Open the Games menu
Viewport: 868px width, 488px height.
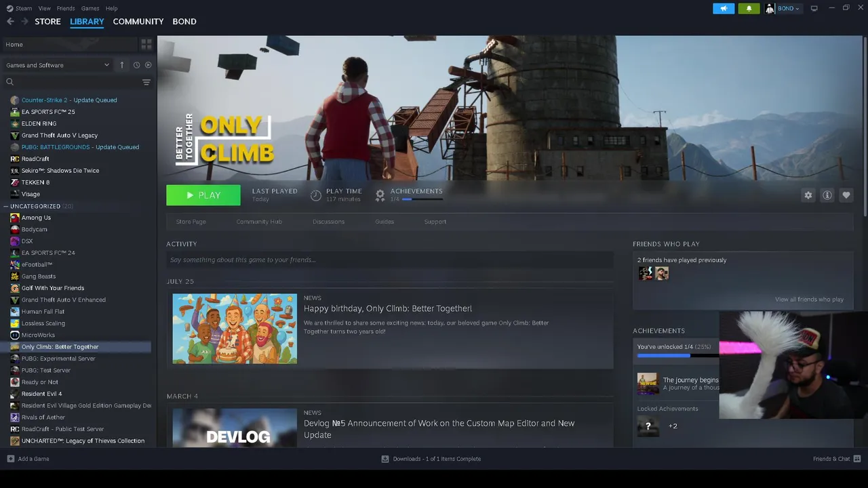(90, 8)
